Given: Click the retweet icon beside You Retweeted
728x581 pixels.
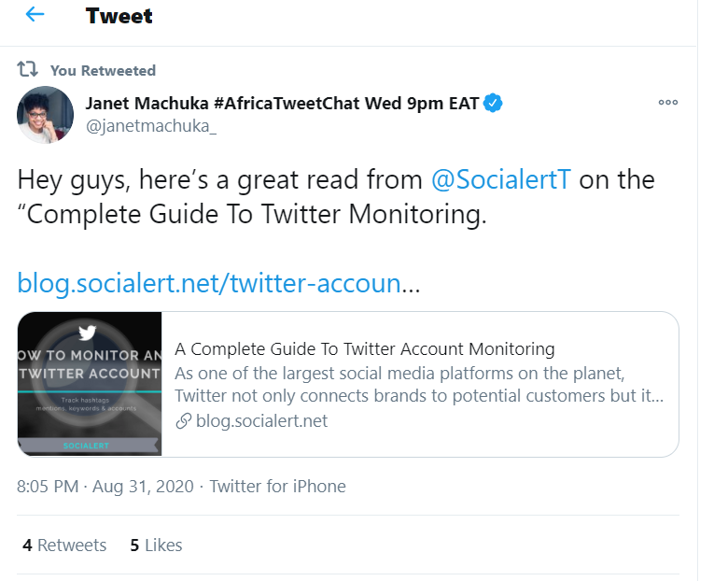Looking at the screenshot, I should 27,69.
